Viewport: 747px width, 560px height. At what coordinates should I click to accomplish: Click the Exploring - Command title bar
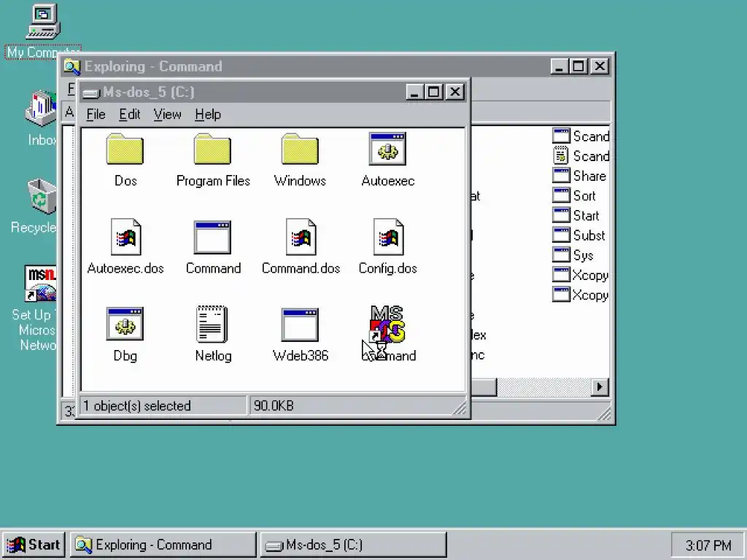(305, 66)
